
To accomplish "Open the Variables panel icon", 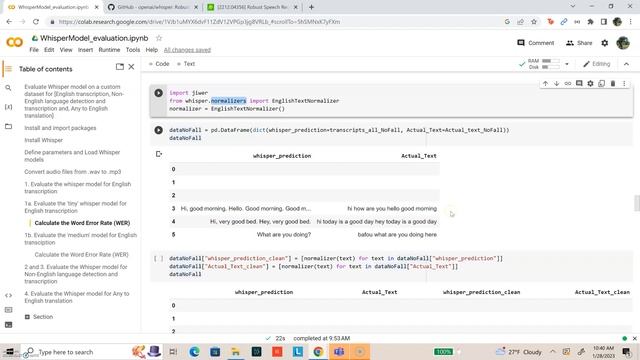I will point(8,107).
